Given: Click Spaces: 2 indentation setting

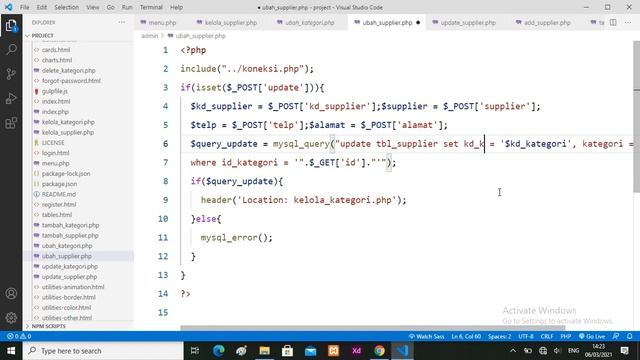Looking at the screenshot, I should pyautogui.click(x=500, y=336).
